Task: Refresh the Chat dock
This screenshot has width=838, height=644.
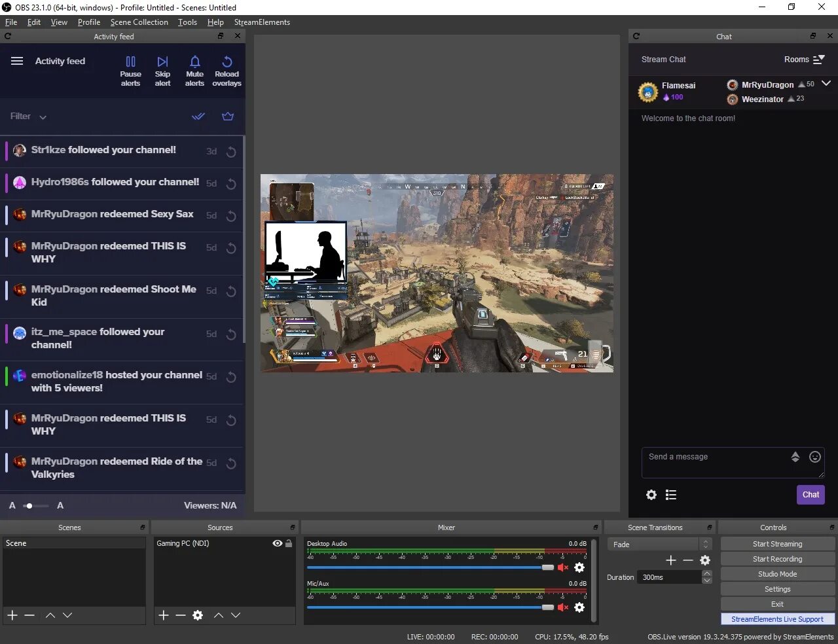Action: (636, 36)
